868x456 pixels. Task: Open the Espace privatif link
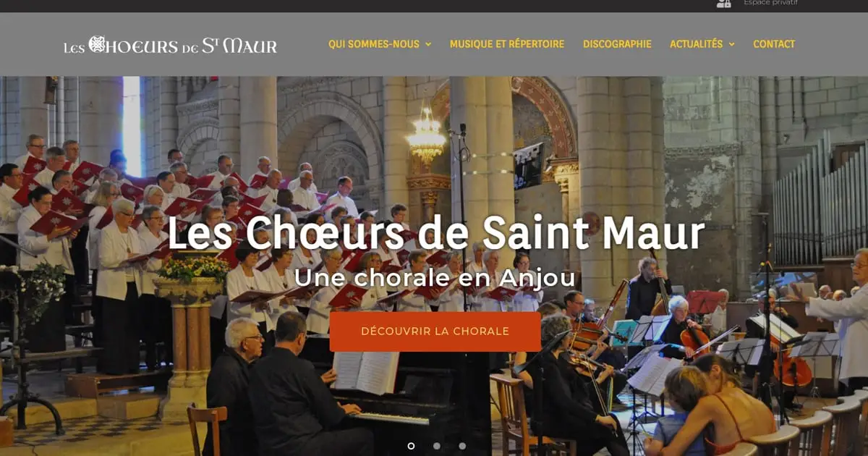(x=770, y=2)
